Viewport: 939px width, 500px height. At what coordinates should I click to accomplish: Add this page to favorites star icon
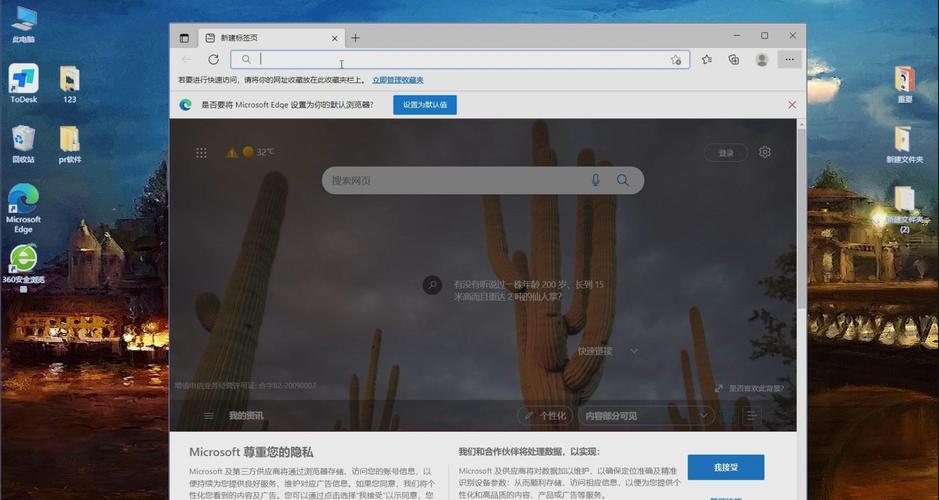pyautogui.click(x=676, y=59)
